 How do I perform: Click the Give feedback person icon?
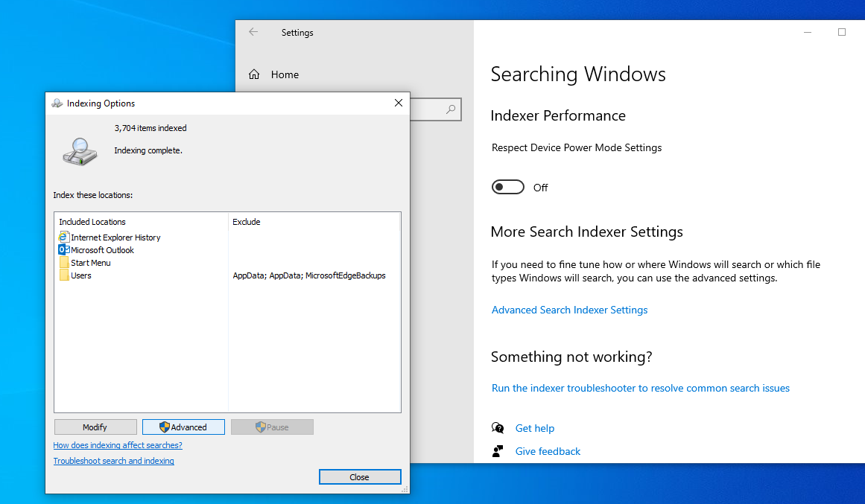[x=498, y=451]
